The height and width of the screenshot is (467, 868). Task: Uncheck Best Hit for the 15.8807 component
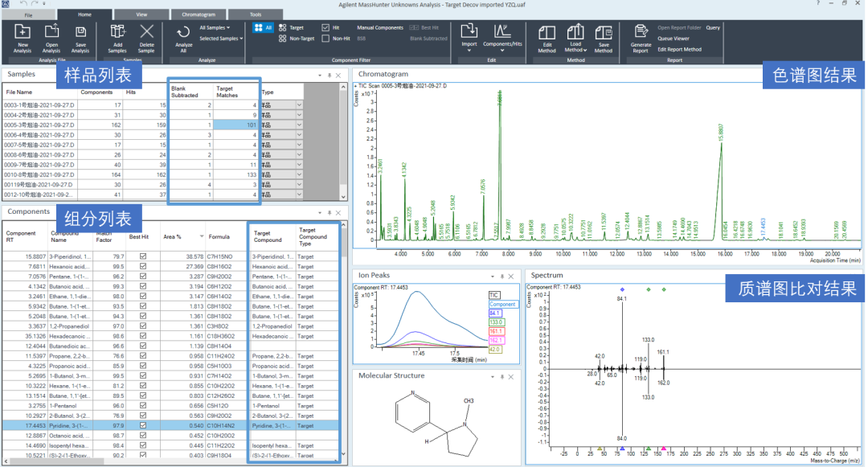143,256
